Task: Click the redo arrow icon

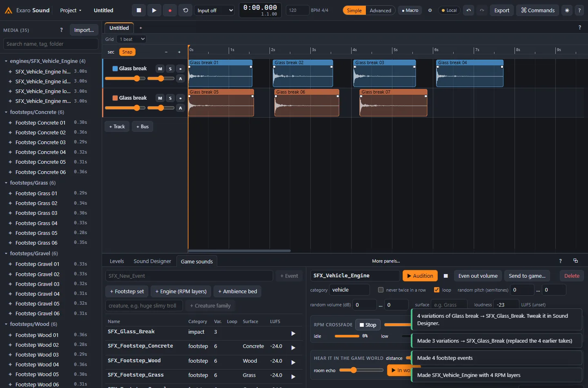Action: (x=482, y=10)
